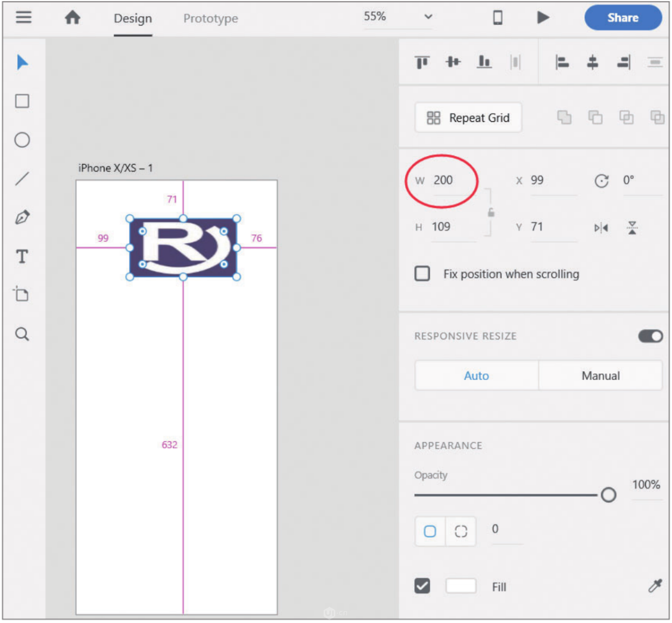Click the Repeat Grid button

(469, 118)
